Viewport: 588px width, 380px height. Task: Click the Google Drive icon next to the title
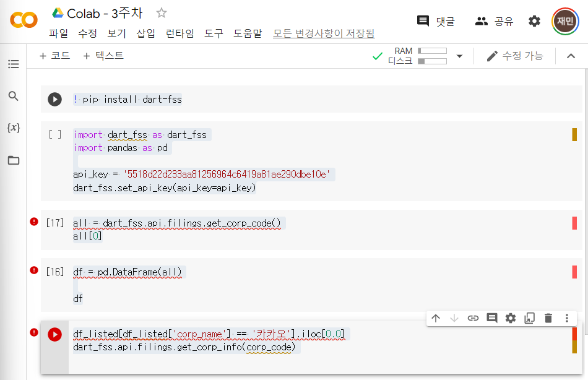[x=58, y=13]
